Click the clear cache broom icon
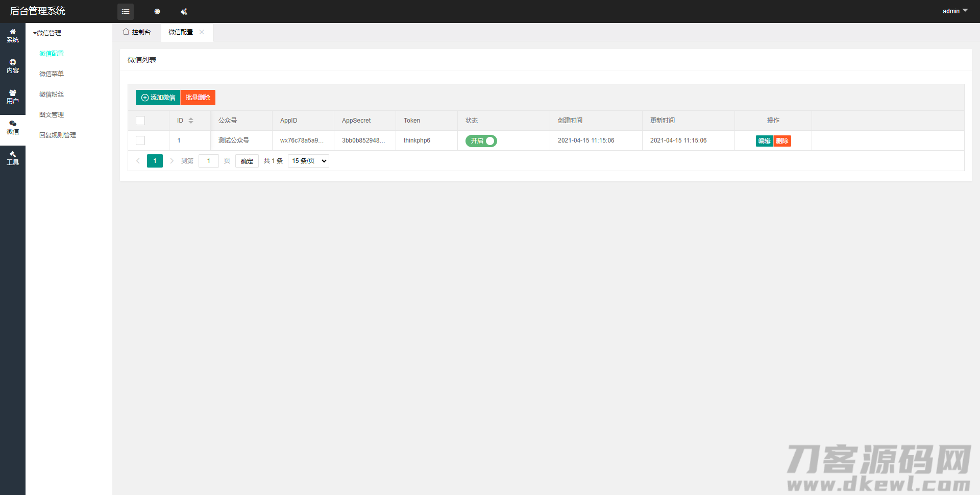This screenshot has height=495, width=980. pyautogui.click(x=184, y=11)
